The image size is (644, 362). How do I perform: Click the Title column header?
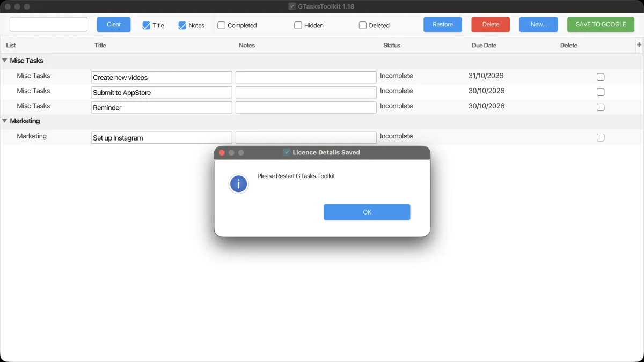pyautogui.click(x=100, y=46)
